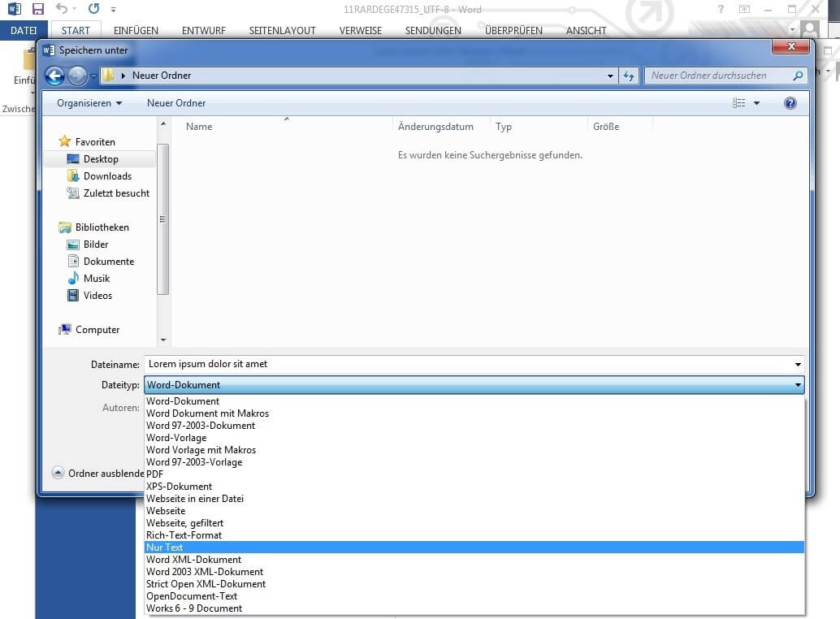Collapse the Dateityp combo box
Image resolution: width=840 pixels, height=619 pixels.
[x=474, y=385]
